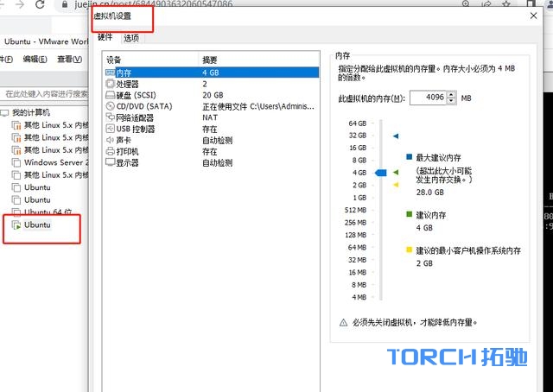Click the 我的计算机 computer icon in VMware library
553x392 pixels.
click(x=4, y=113)
